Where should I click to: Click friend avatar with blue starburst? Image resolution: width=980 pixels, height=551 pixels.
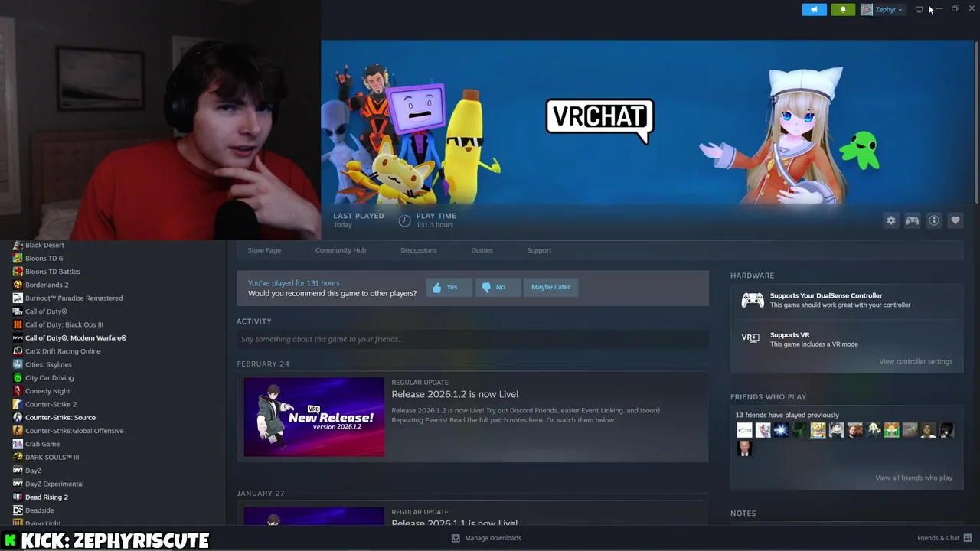click(x=781, y=430)
